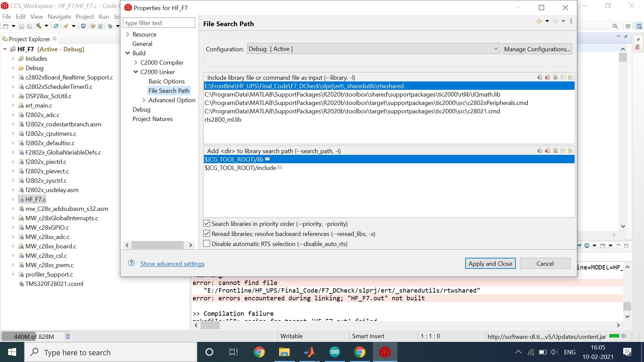
Task: Open the Windows Start menu
Action: click(12, 352)
